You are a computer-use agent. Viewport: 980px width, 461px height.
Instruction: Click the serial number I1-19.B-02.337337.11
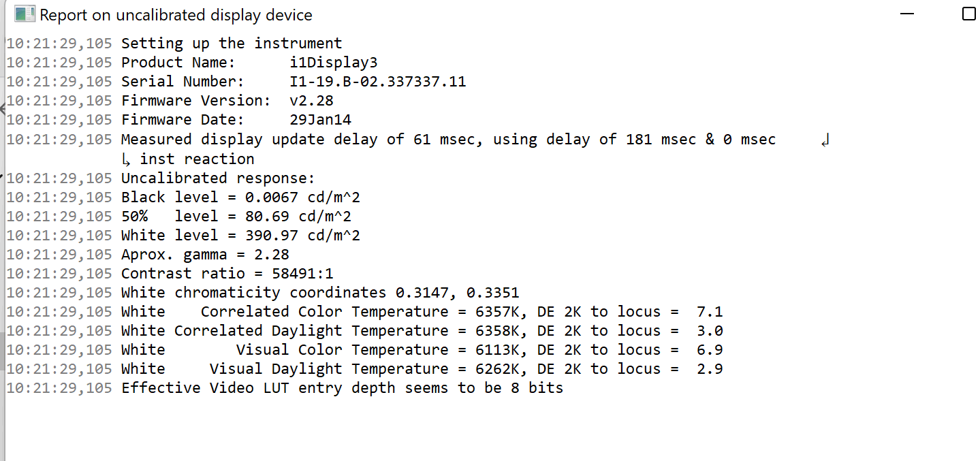click(x=378, y=82)
